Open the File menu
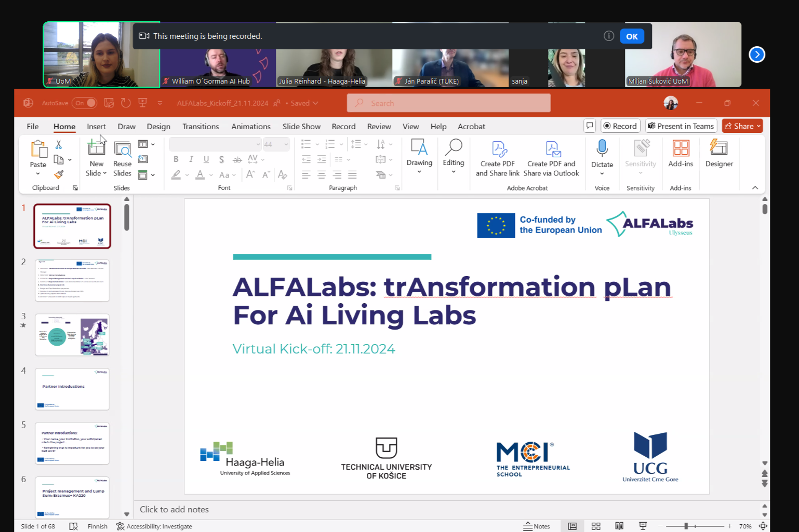 (33, 126)
